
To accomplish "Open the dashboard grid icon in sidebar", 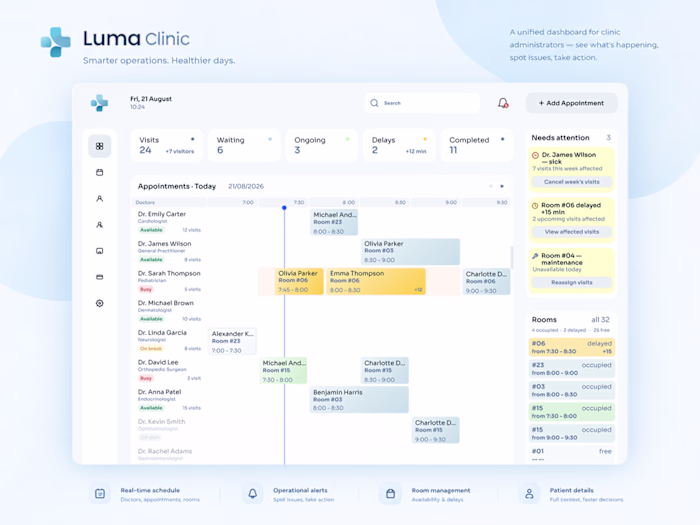I will pyautogui.click(x=100, y=146).
